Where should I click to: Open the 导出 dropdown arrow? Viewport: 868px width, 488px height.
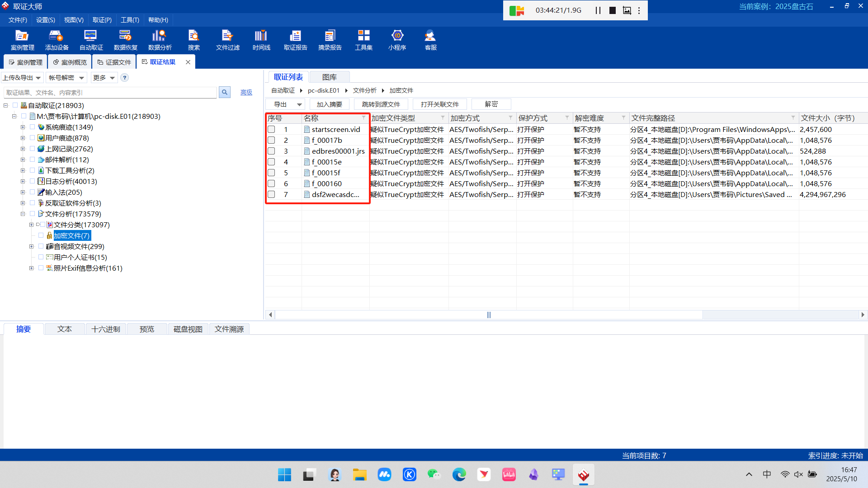[299, 104]
